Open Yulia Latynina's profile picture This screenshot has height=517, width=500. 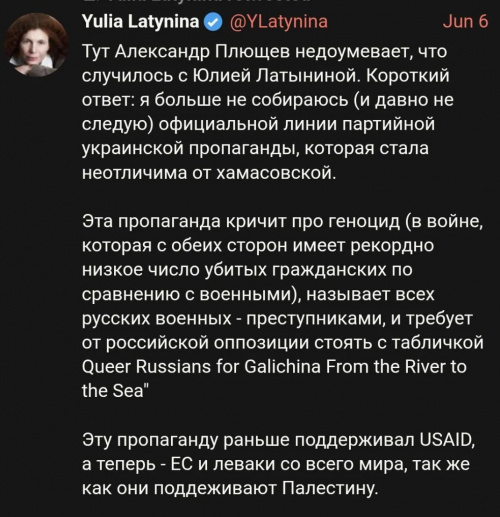pos(36,45)
